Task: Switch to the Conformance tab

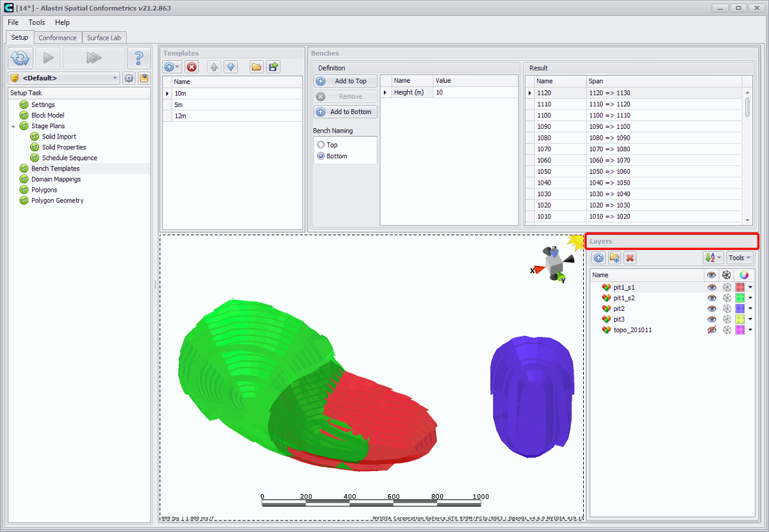Action: (x=58, y=38)
